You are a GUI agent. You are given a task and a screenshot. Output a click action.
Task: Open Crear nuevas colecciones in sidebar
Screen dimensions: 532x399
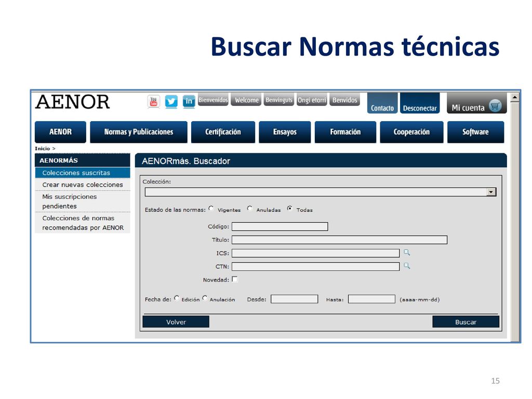pyautogui.click(x=83, y=184)
